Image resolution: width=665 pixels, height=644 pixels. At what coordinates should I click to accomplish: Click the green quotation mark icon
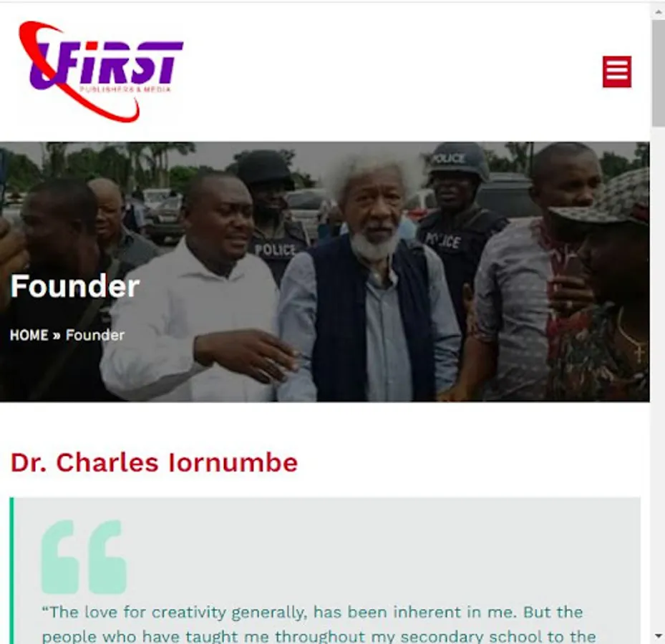pyautogui.click(x=84, y=557)
